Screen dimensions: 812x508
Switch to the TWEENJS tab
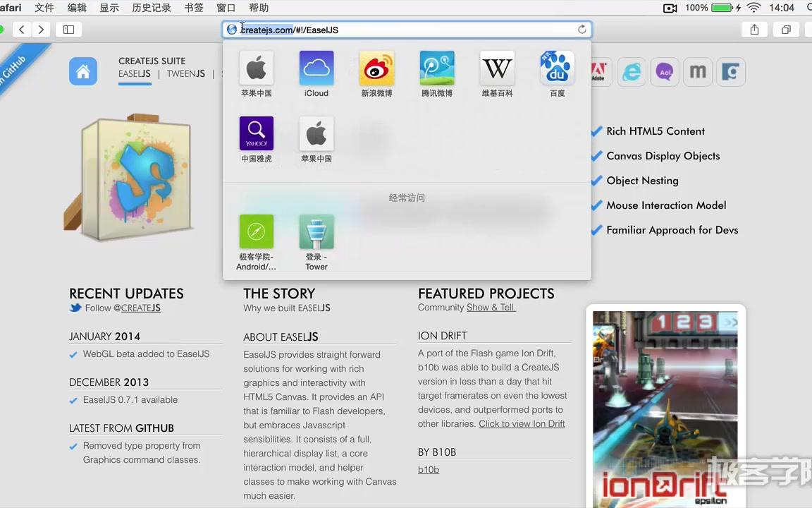pos(186,73)
